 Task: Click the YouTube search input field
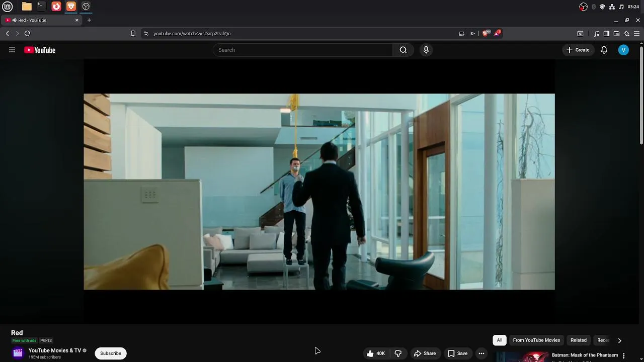click(x=303, y=50)
